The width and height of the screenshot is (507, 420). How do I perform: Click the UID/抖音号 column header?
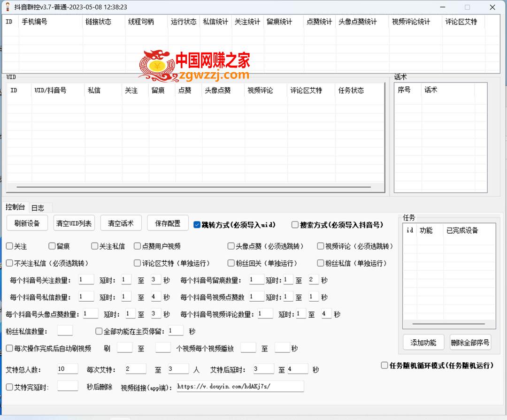58,91
